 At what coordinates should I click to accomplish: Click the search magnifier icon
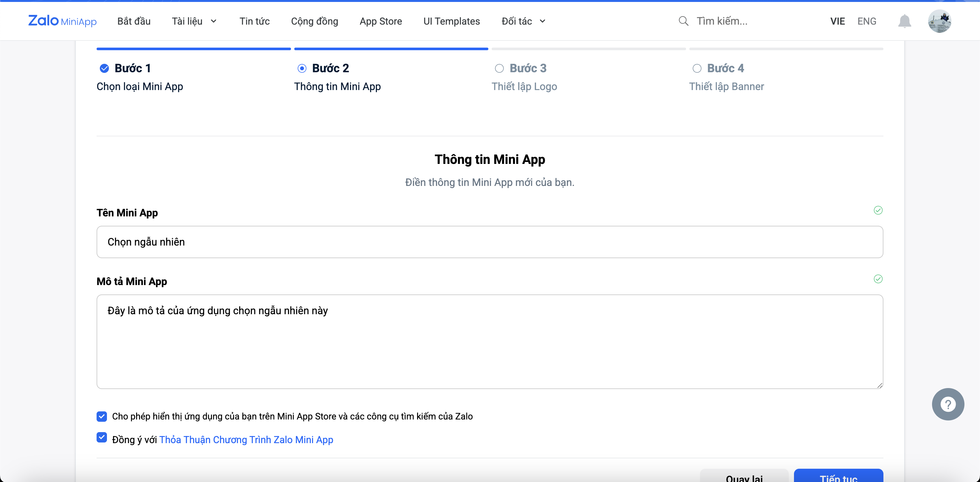click(683, 21)
